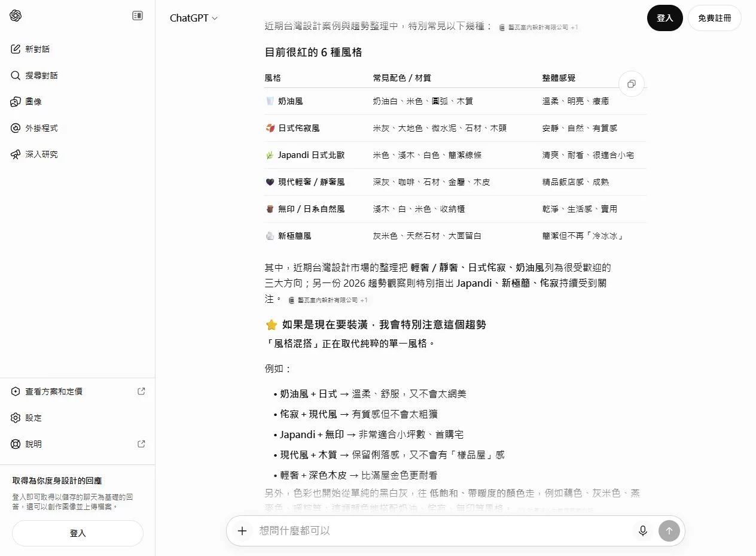Click the cell 灰米色、天然石材、大面留白
The height and width of the screenshot is (556, 756).
tap(427, 236)
